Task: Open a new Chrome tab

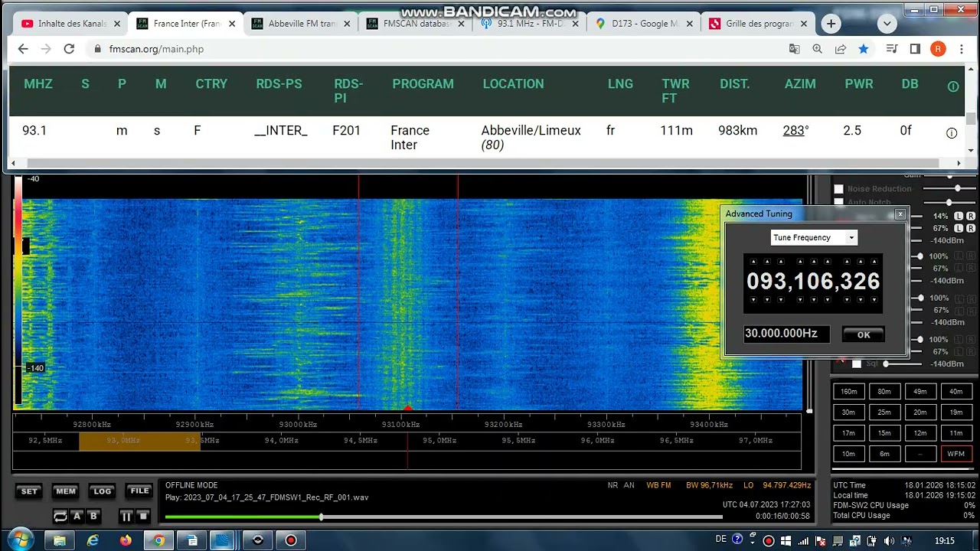Action: tap(831, 24)
